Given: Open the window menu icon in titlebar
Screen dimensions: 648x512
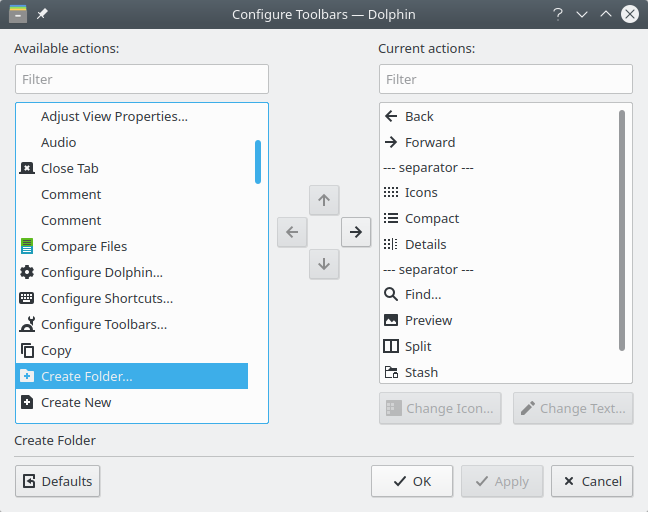Looking at the screenshot, I should click(x=18, y=14).
